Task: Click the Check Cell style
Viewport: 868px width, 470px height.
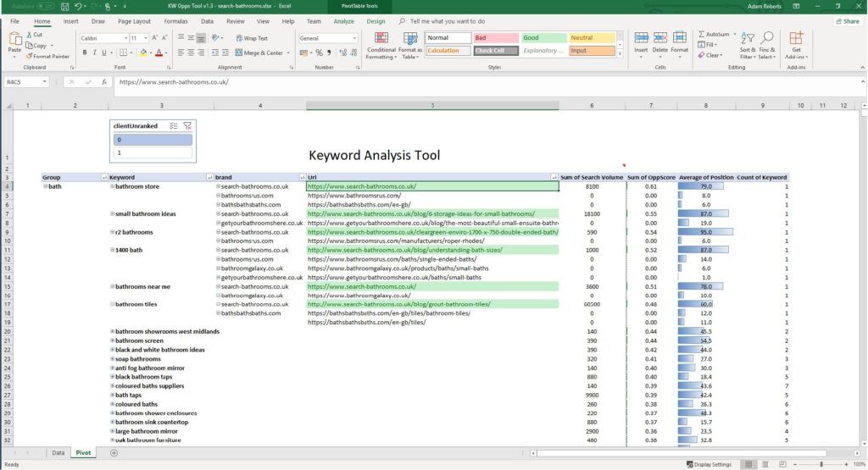Action: [x=496, y=51]
